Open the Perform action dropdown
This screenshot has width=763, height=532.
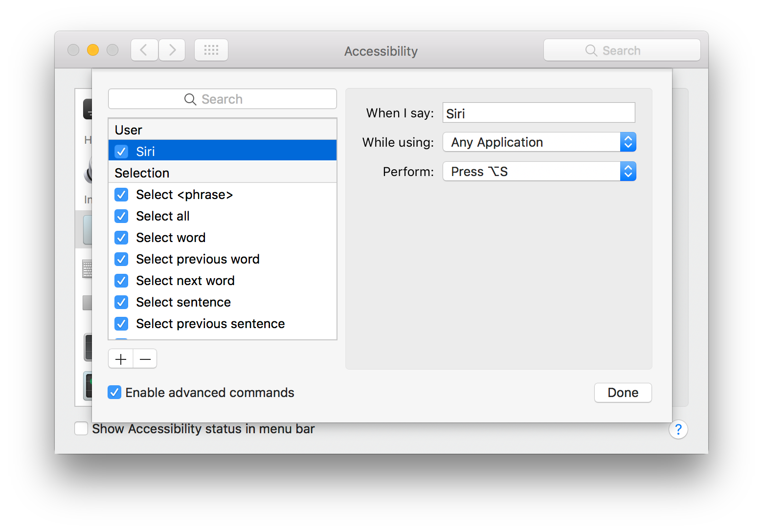(x=539, y=172)
